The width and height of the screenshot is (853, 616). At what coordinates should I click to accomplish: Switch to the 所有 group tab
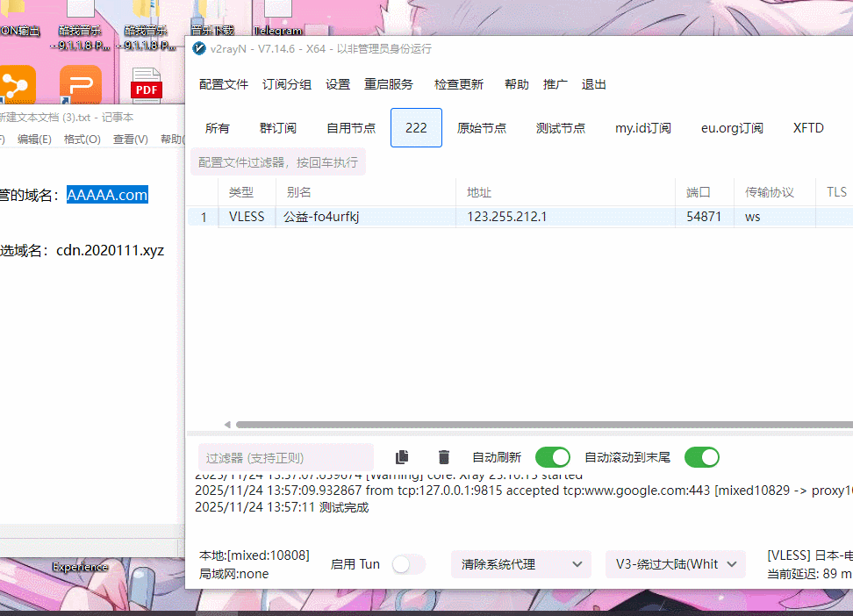tap(217, 128)
